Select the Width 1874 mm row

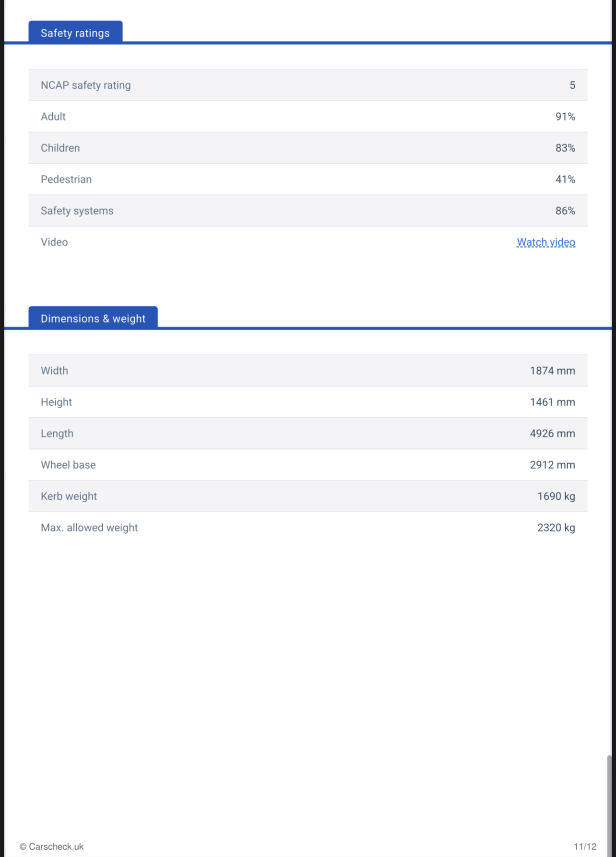tap(308, 371)
